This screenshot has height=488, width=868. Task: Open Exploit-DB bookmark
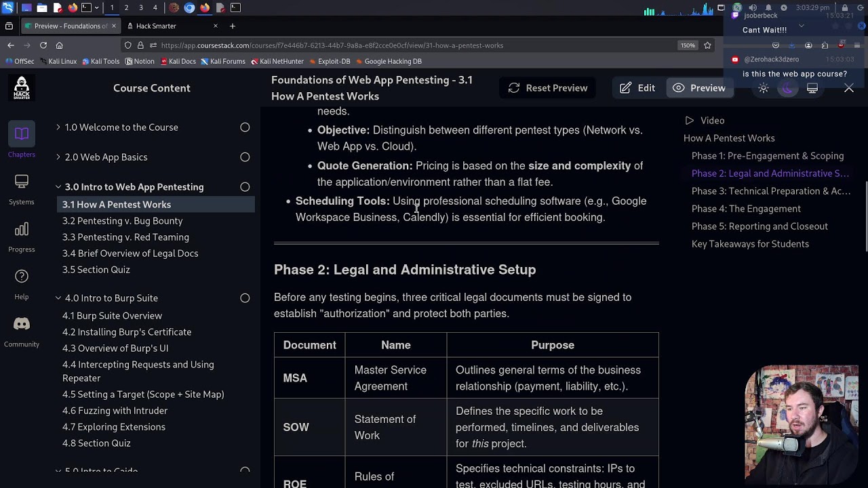pyautogui.click(x=329, y=61)
